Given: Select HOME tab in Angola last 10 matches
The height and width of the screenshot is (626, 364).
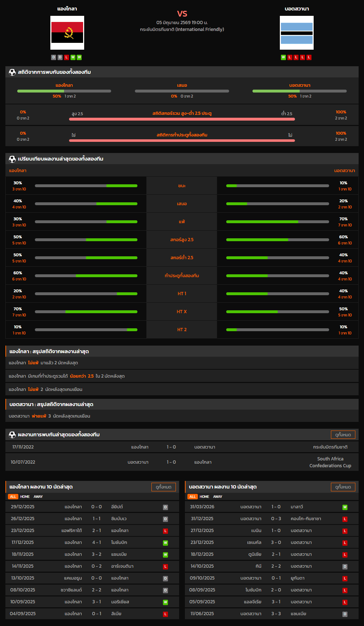Looking at the screenshot, I should click(25, 497).
